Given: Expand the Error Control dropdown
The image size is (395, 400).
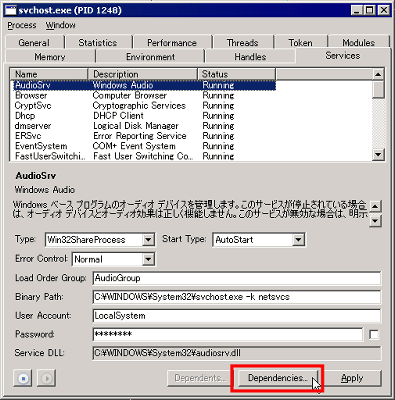Looking at the screenshot, I should [148, 259].
